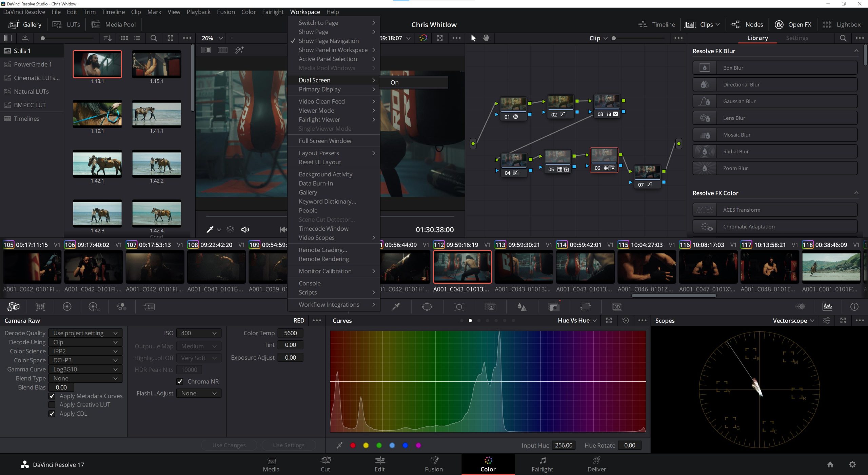
Task: Toggle Apply Creative LUT checkbox
Action: (52, 404)
